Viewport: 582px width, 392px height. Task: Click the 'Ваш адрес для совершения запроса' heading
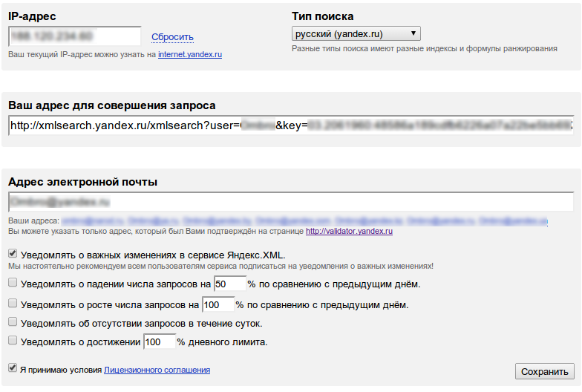(111, 105)
